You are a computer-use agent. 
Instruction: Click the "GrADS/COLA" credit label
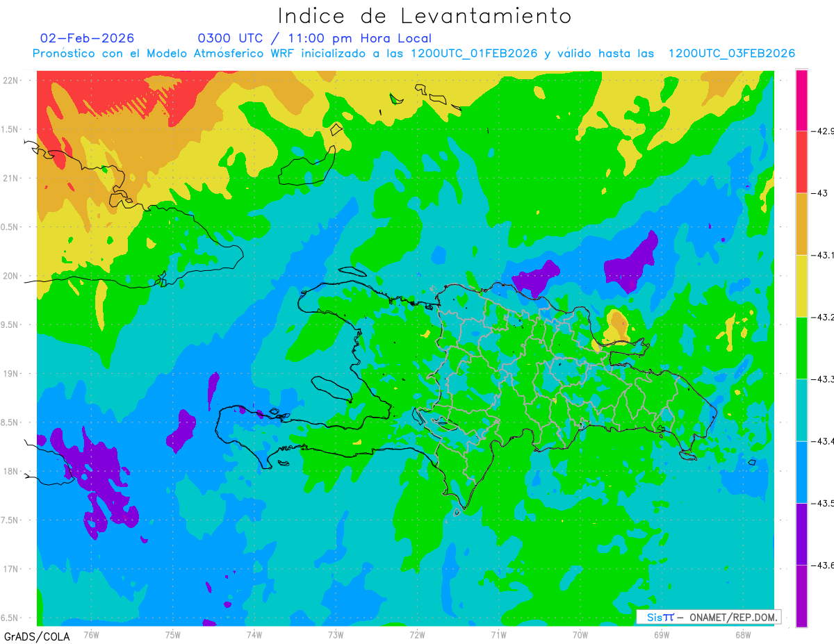[x=37, y=636]
